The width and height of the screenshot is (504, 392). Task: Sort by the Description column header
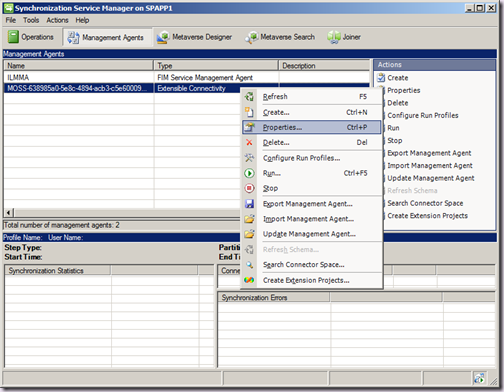point(324,66)
